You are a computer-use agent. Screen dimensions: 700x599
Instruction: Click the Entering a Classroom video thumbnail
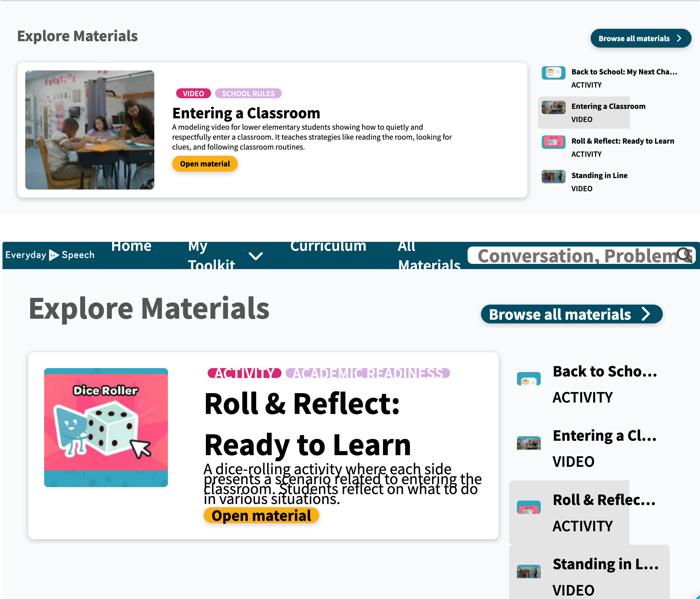click(x=90, y=130)
